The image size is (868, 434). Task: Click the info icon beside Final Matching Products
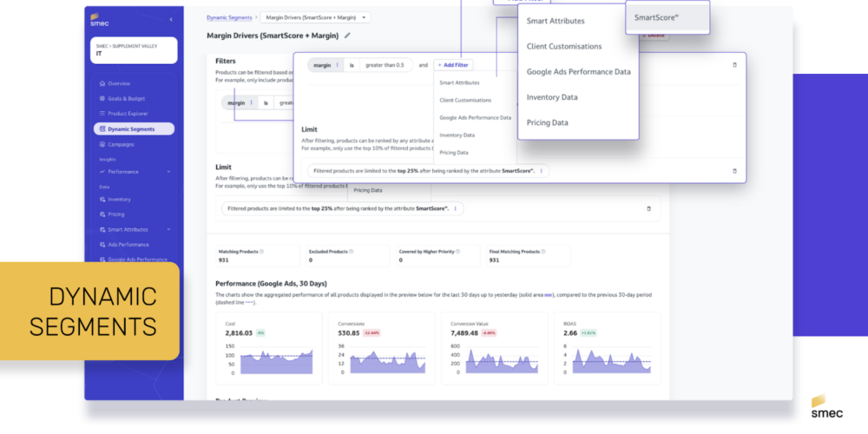(x=542, y=252)
